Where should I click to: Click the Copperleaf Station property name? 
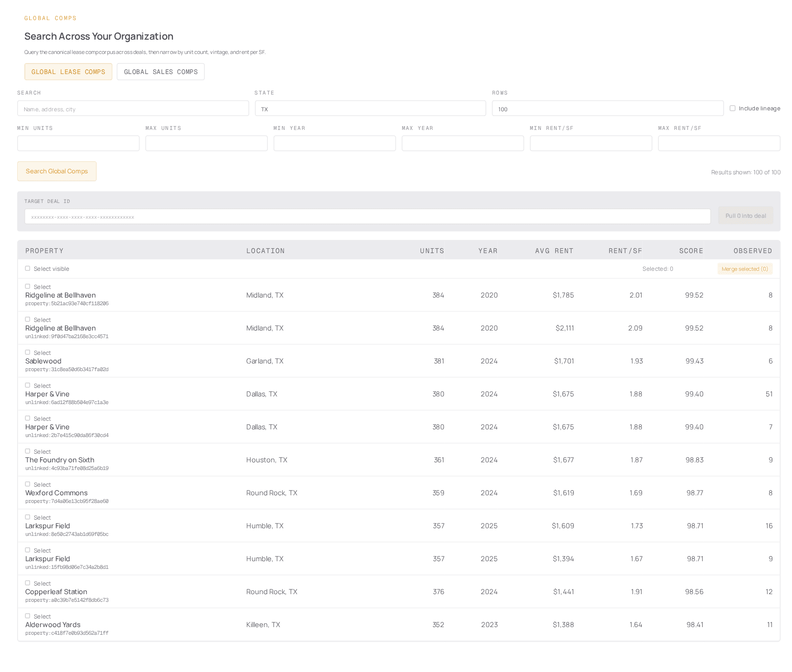pyautogui.click(x=56, y=592)
